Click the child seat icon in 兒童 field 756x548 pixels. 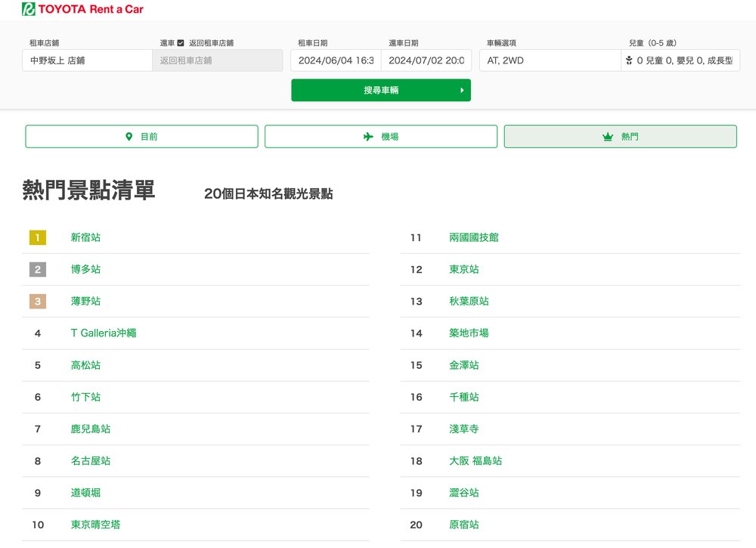pos(629,60)
